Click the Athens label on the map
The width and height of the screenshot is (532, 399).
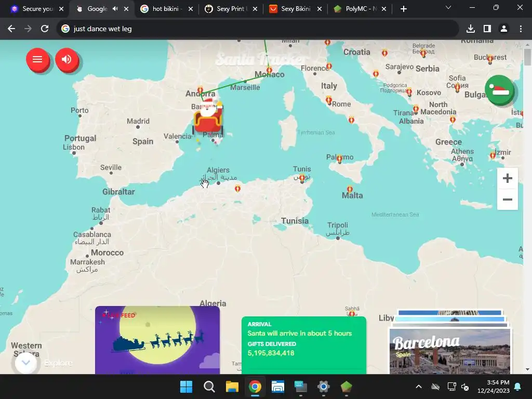click(x=462, y=151)
